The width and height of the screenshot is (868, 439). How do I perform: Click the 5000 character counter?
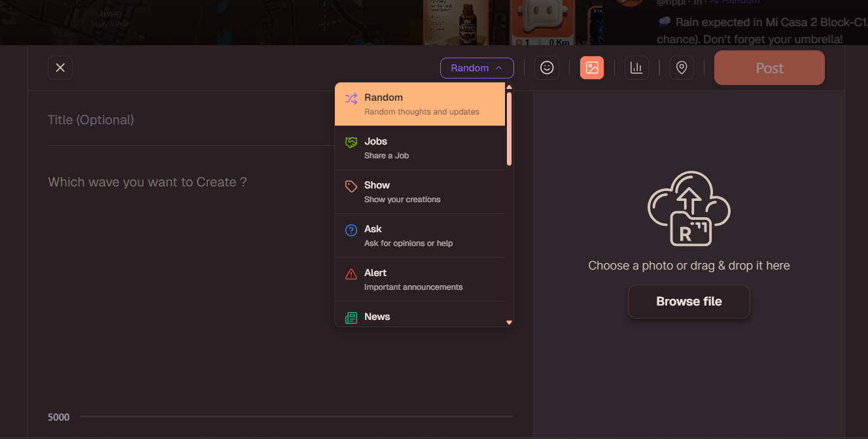(x=59, y=417)
